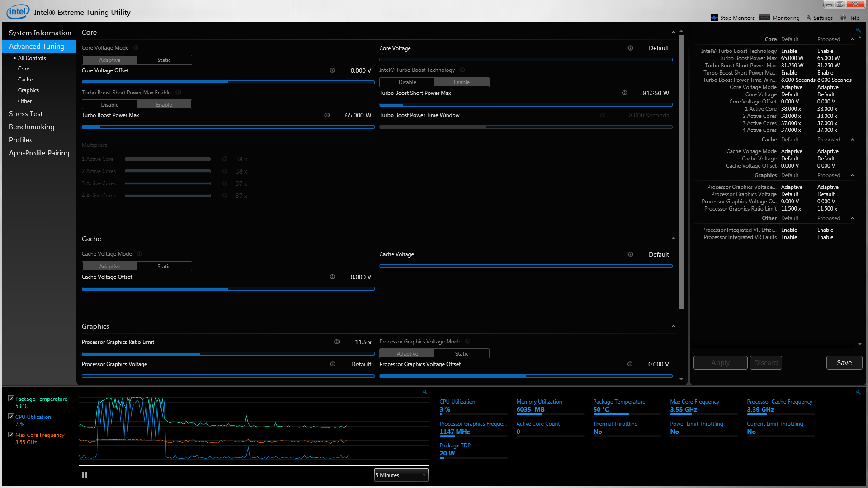Click the Save button
This screenshot has height=488, width=868.
844,363
